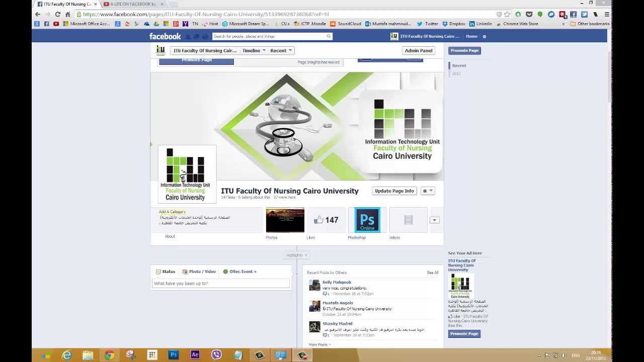644x362 pixels.
Task: Click the Recent marker in the timeline navigator
Action: coord(459,65)
